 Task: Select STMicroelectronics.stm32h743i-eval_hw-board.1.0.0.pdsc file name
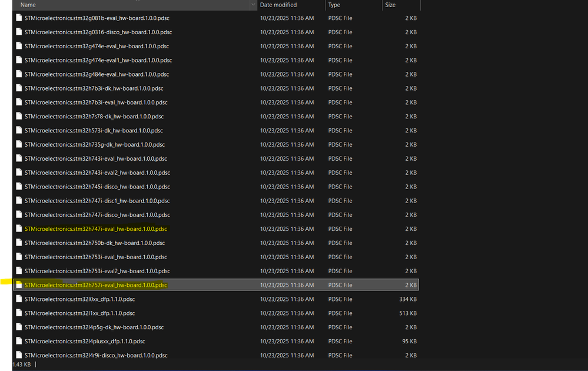coord(95,158)
